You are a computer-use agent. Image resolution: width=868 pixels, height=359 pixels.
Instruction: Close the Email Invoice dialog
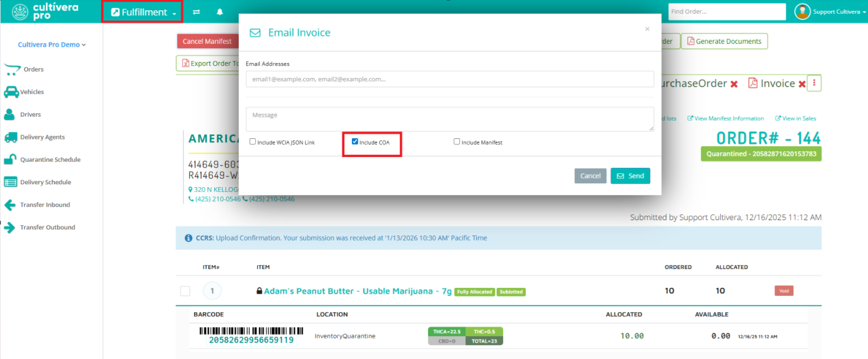(x=647, y=29)
